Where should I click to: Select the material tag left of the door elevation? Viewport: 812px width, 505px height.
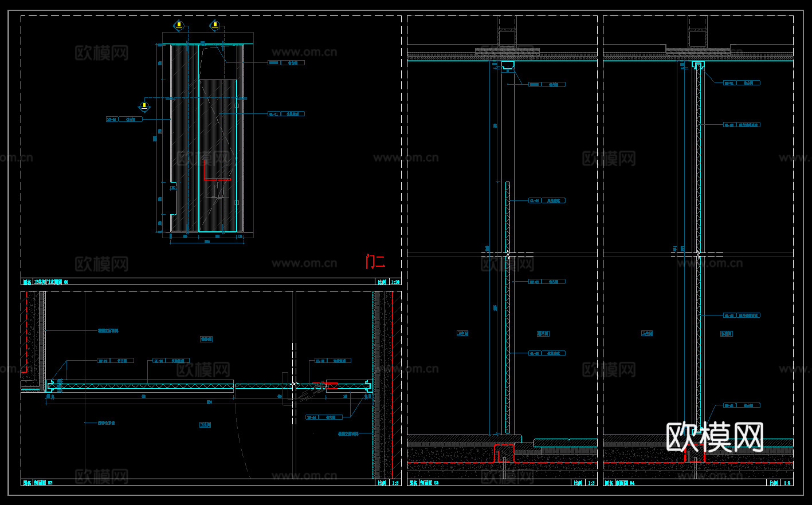point(124,120)
